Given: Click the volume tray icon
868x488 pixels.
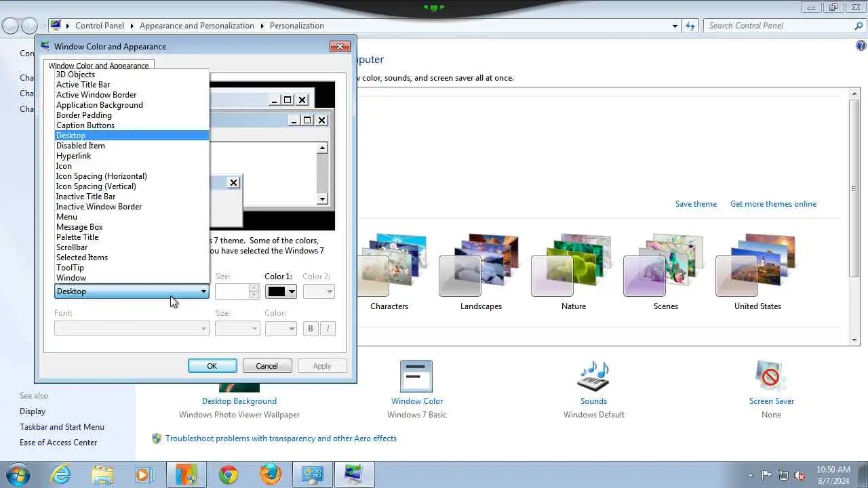Looking at the screenshot, I should tap(800, 475).
